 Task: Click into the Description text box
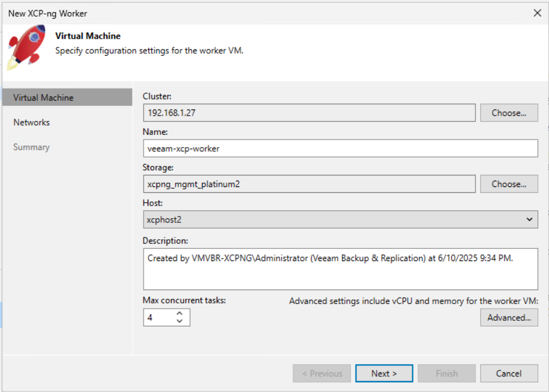click(341, 269)
